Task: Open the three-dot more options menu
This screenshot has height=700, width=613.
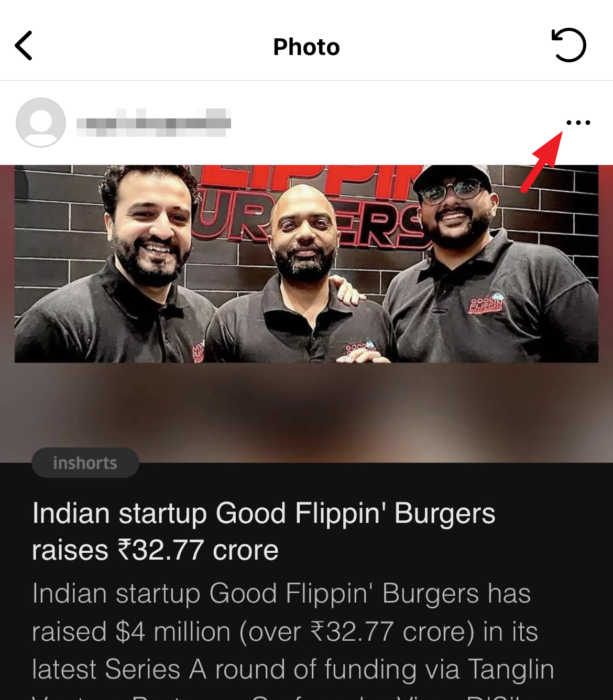Action: (x=578, y=123)
